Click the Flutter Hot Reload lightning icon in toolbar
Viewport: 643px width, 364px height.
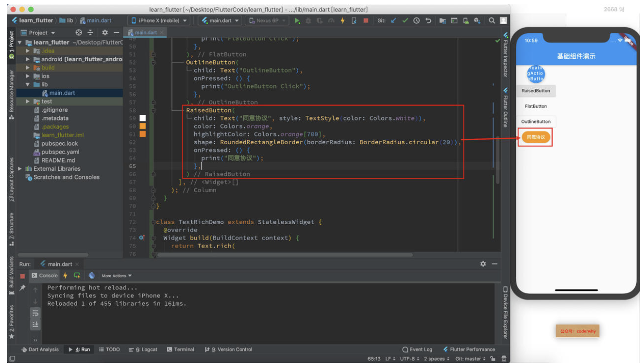point(342,21)
